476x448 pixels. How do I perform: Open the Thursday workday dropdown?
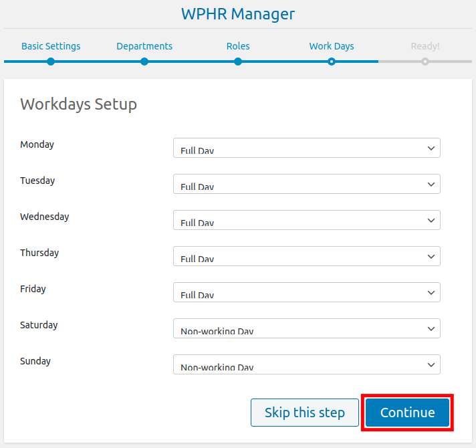[x=306, y=256]
